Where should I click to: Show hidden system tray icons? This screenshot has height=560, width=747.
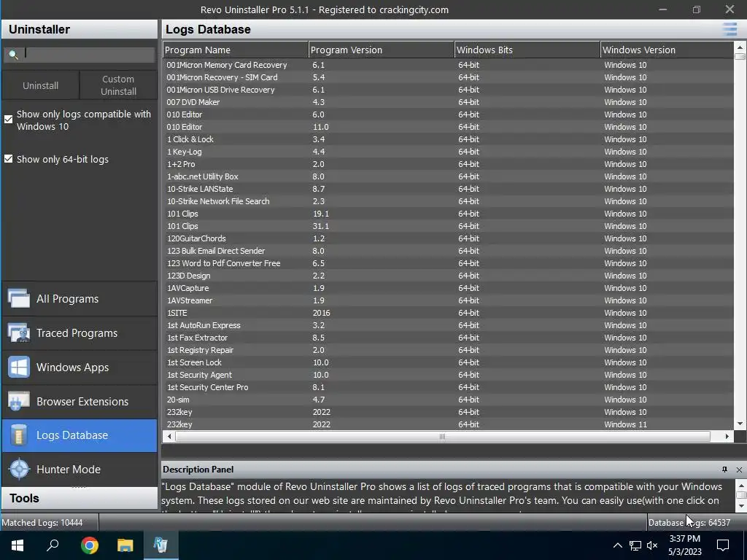click(617, 545)
